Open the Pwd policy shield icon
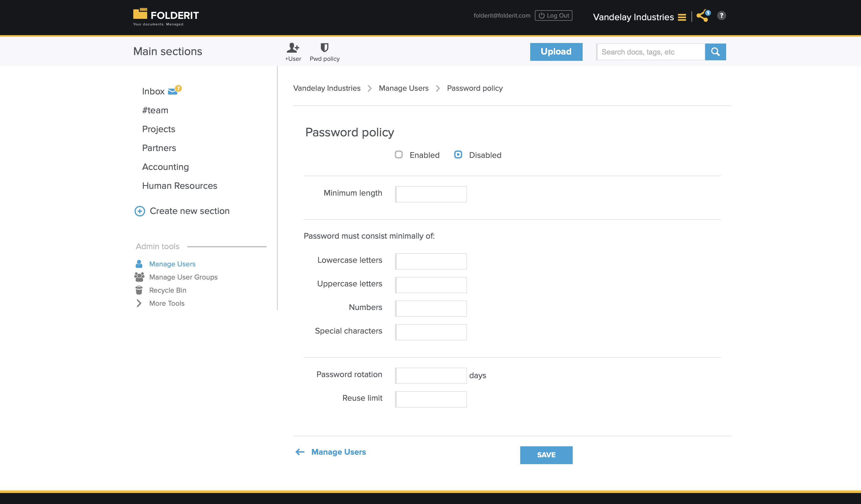 tap(324, 47)
